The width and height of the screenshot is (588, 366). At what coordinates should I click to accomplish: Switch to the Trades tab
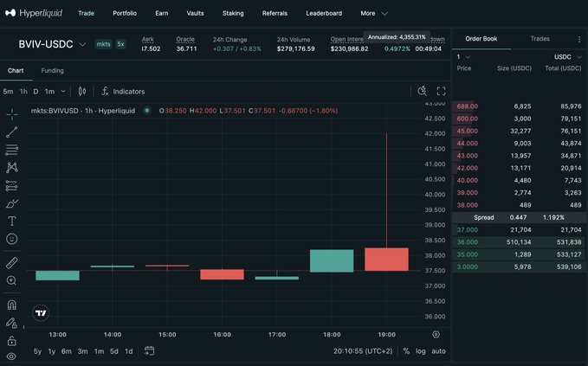click(540, 39)
